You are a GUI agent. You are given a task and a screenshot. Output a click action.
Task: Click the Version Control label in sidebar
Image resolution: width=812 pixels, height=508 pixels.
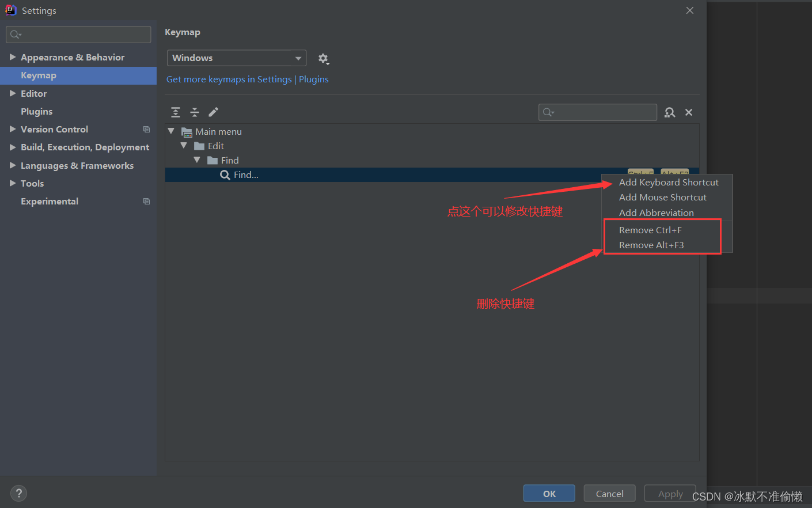(x=55, y=130)
